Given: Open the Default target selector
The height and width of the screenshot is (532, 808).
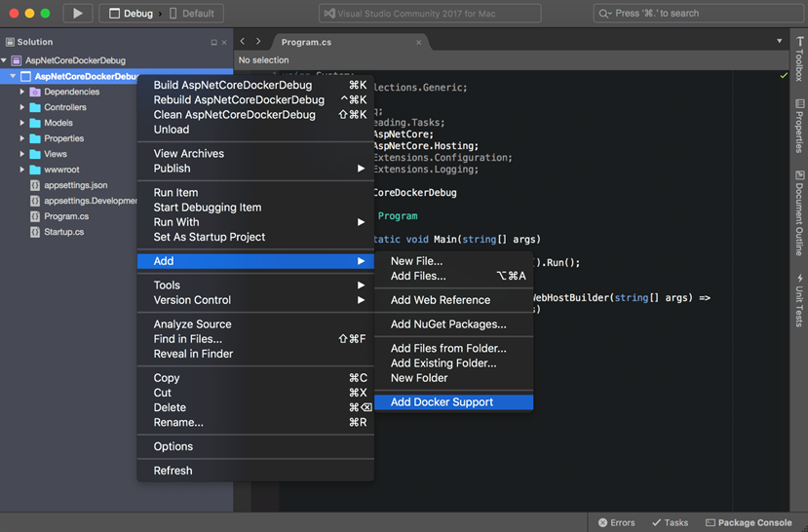Looking at the screenshot, I should point(192,14).
